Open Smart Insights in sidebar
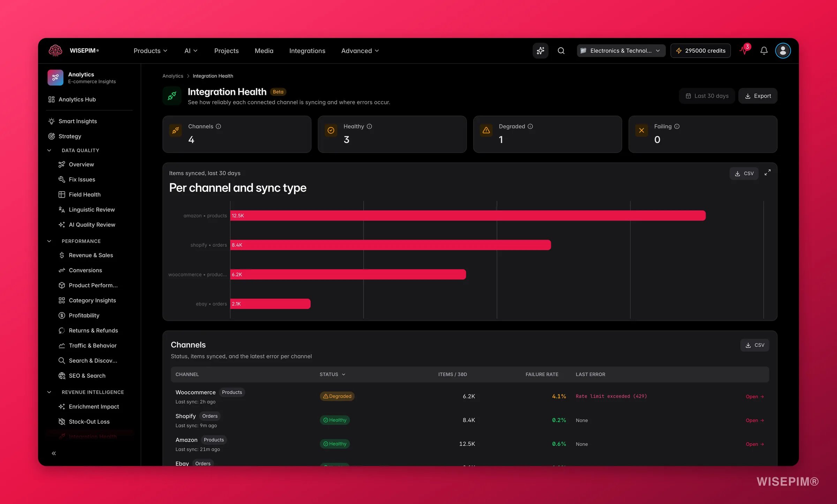This screenshot has height=504, width=837. pos(89,121)
